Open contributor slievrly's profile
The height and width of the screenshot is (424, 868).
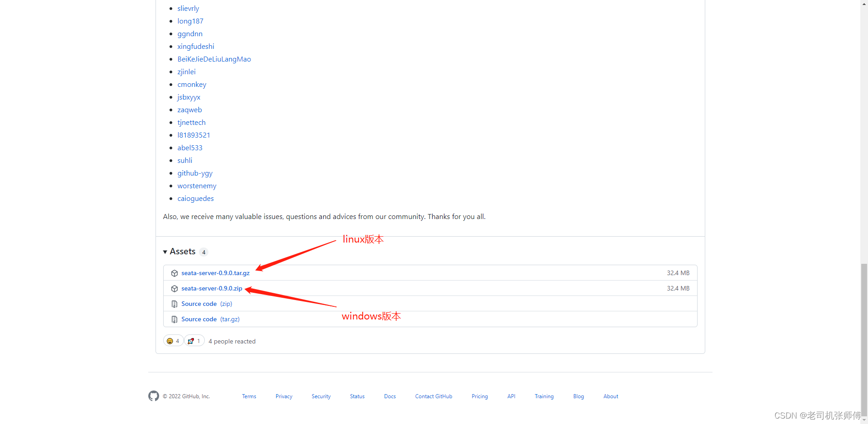tap(188, 8)
